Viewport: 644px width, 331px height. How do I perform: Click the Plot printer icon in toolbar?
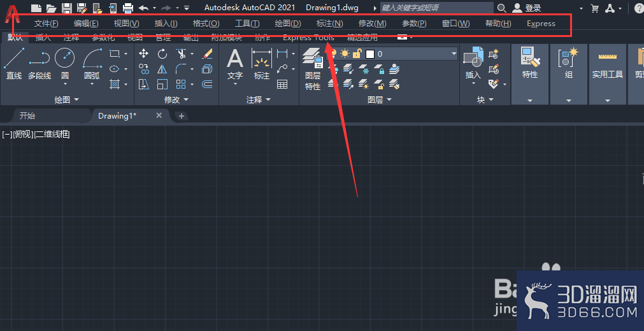click(128, 8)
